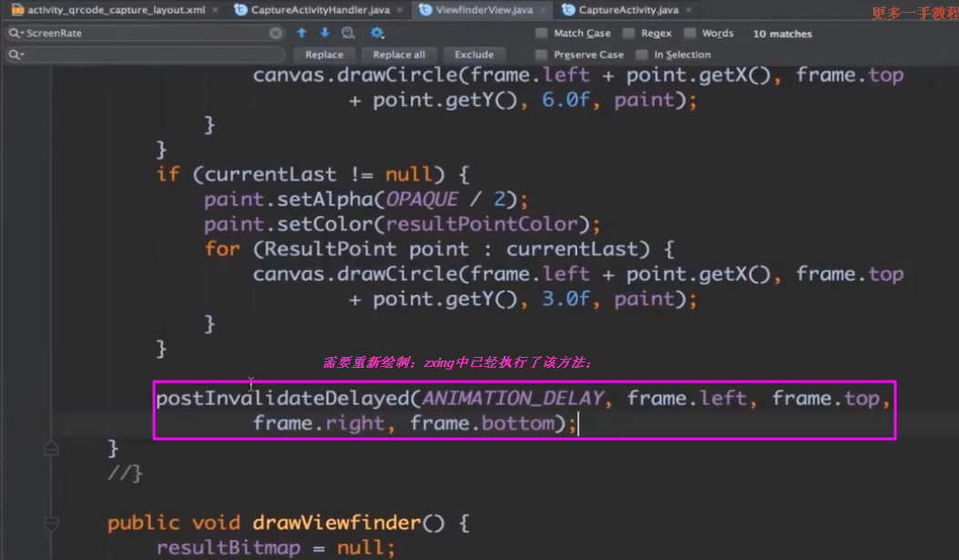
Task: Click postInvalidateDelayed method call
Action: pyautogui.click(x=283, y=399)
